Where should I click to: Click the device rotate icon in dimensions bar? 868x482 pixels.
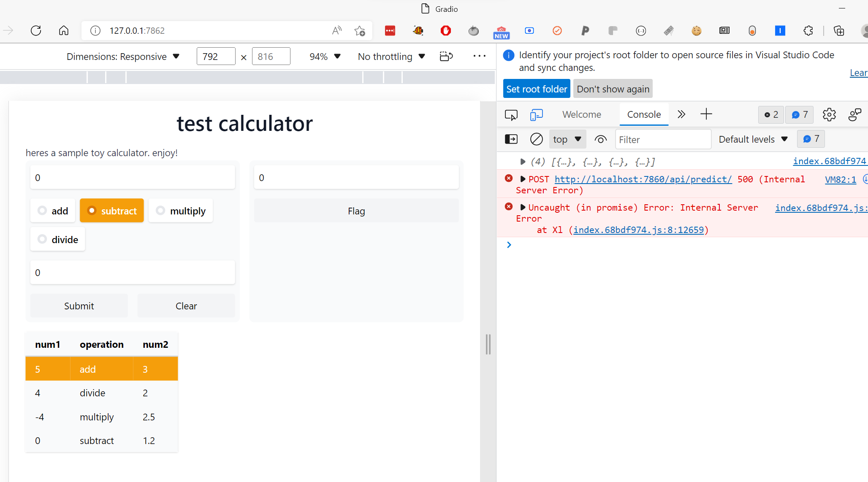(446, 56)
